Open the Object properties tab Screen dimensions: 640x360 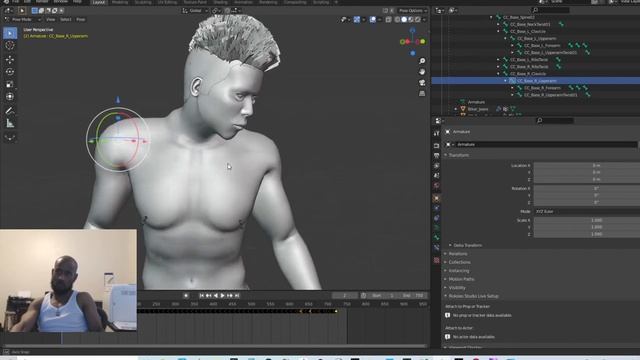pos(436,198)
